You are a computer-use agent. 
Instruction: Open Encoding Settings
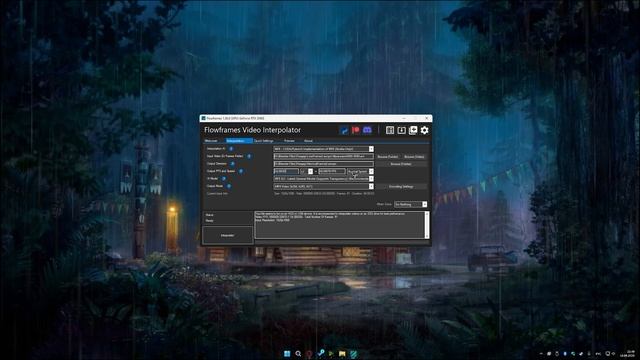401,187
